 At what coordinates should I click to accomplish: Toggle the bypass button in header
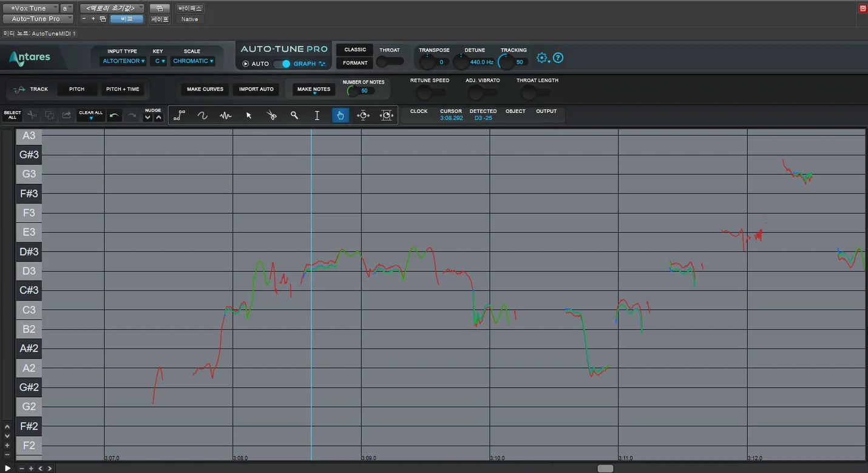[190, 9]
